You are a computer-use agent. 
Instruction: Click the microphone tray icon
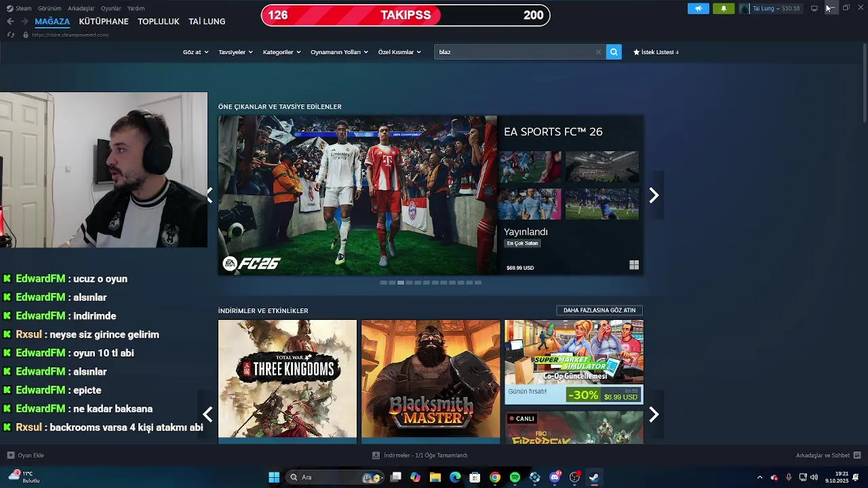[x=789, y=477]
